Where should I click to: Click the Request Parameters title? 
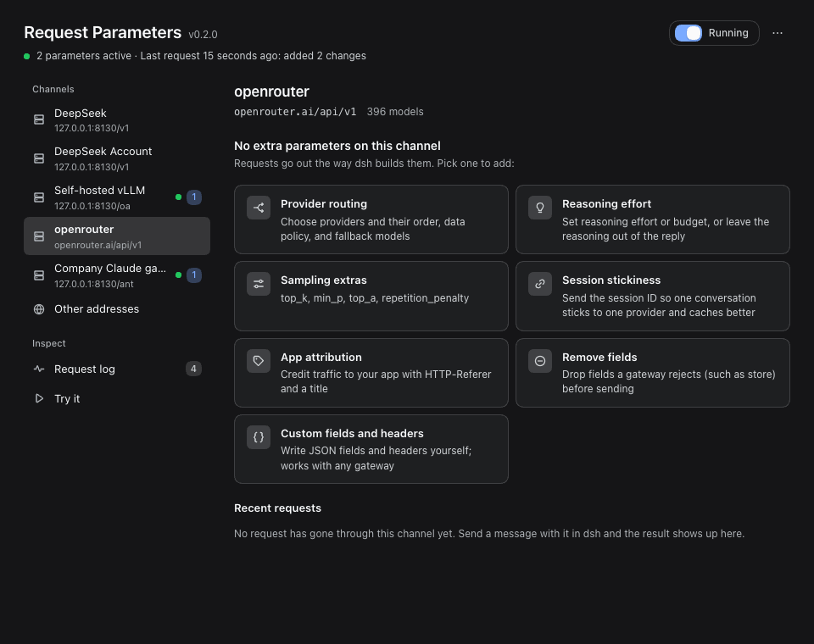[103, 32]
